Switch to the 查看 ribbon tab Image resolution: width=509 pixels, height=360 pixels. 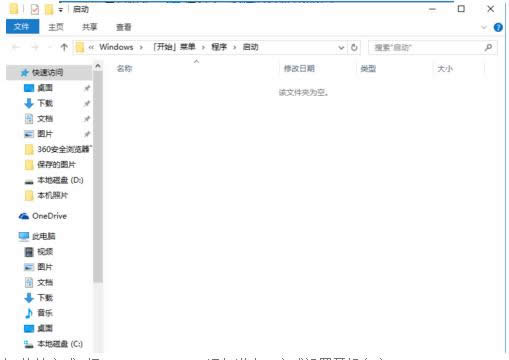pos(124,27)
